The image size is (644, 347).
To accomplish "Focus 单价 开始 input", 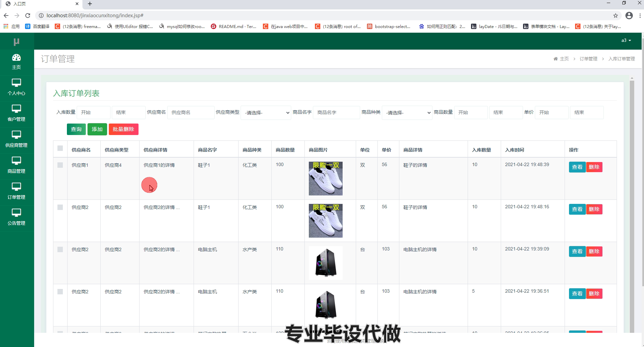I will (x=552, y=112).
